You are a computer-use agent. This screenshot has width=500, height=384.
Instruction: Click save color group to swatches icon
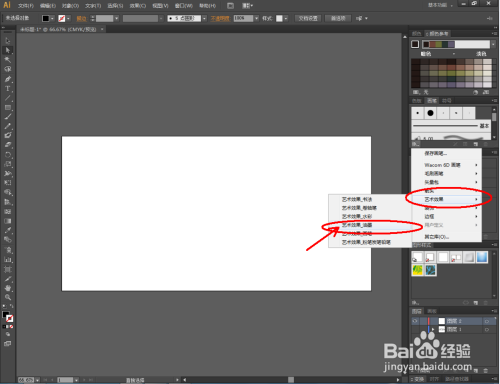[486, 92]
